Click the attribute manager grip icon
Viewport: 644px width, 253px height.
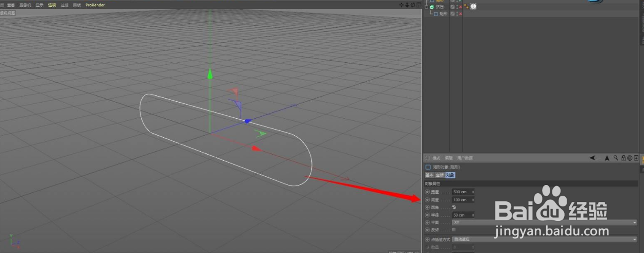pyautogui.click(x=427, y=158)
